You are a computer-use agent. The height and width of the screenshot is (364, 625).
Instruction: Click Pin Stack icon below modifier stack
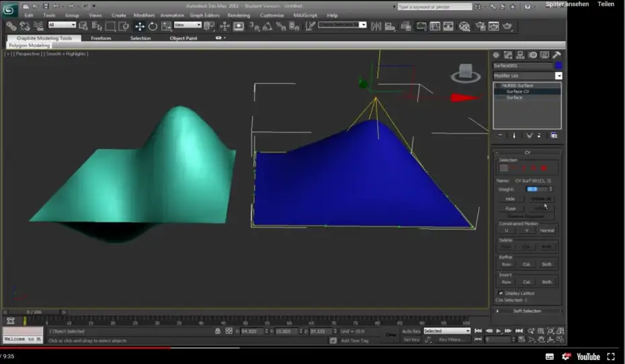coord(500,136)
